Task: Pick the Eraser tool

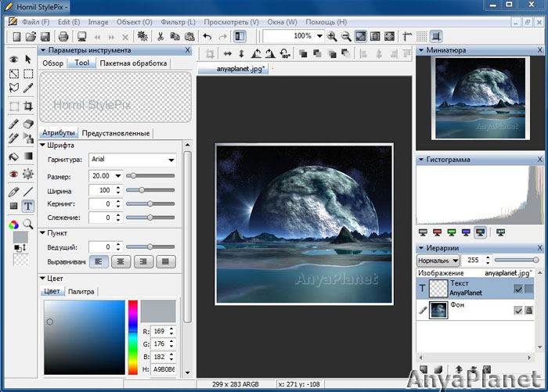Action: point(28,124)
